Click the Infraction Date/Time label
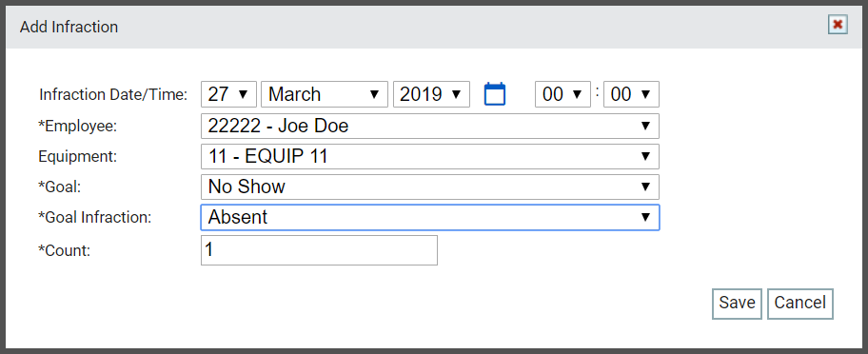The height and width of the screenshot is (354, 868). coord(113,95)
